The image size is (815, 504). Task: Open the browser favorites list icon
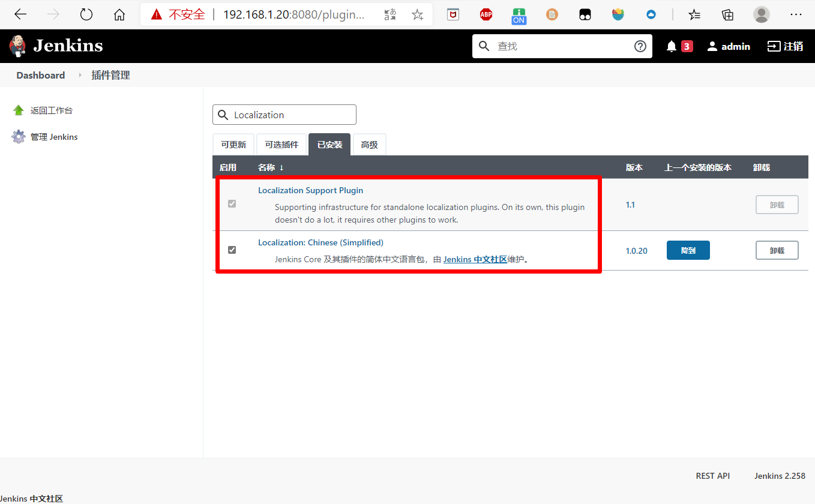(694, 14)
